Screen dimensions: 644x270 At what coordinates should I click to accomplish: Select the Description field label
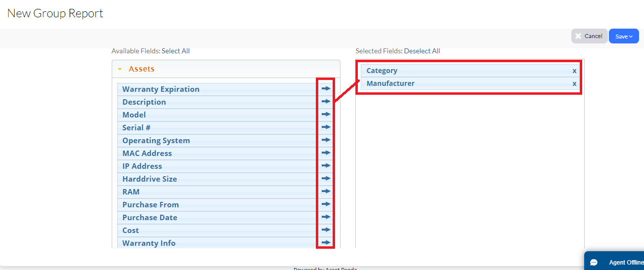click(x=144, y=102)
